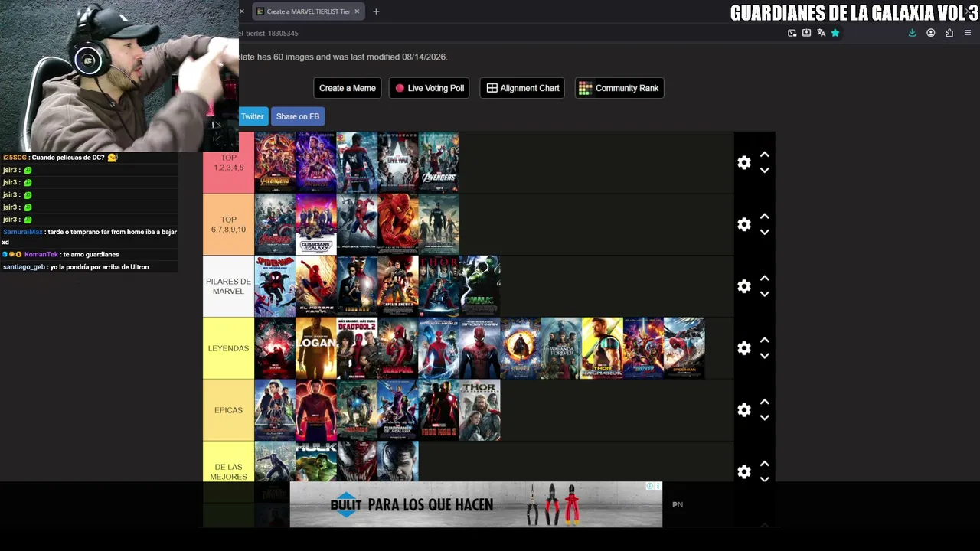Viewport: 980px width, 551px height.
Task: Click SamuraiMax's chat message
Action: tap(90, 236)
